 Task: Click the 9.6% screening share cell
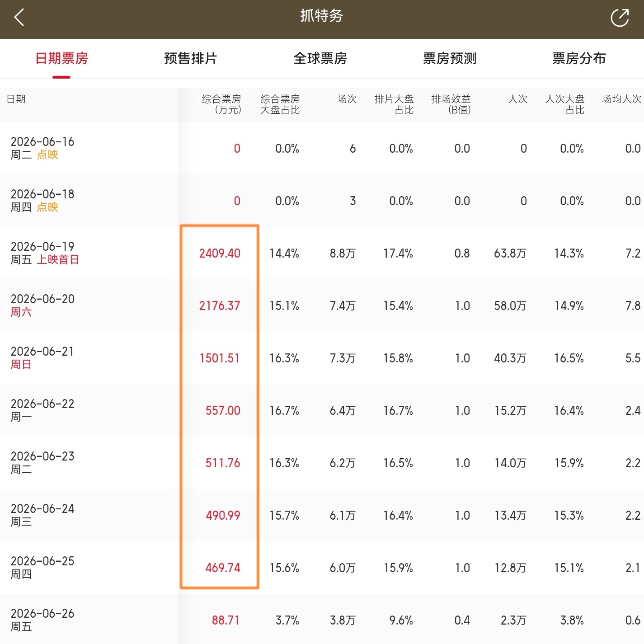(401, 620)
